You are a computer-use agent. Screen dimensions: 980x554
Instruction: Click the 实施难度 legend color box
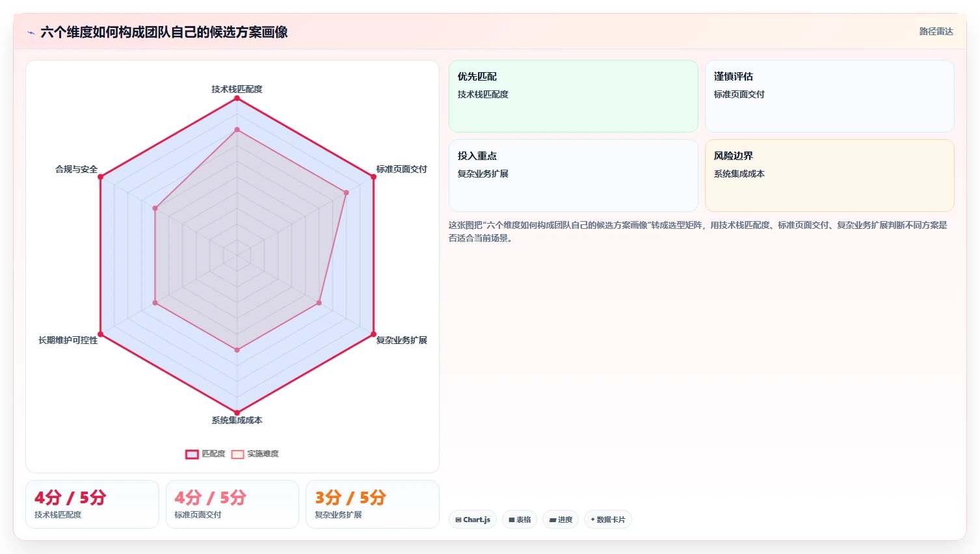click(x=238, y=455)
